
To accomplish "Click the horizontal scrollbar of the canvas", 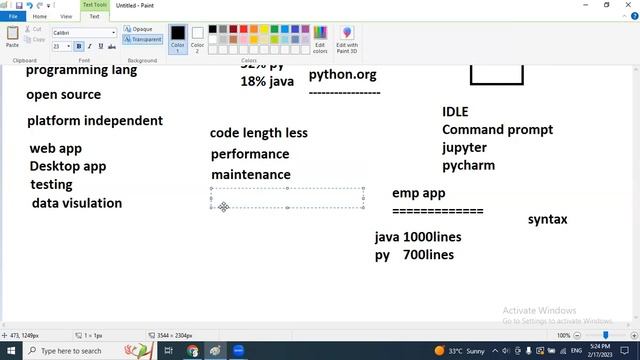I will pyautogui.click(x=315, y=325).
